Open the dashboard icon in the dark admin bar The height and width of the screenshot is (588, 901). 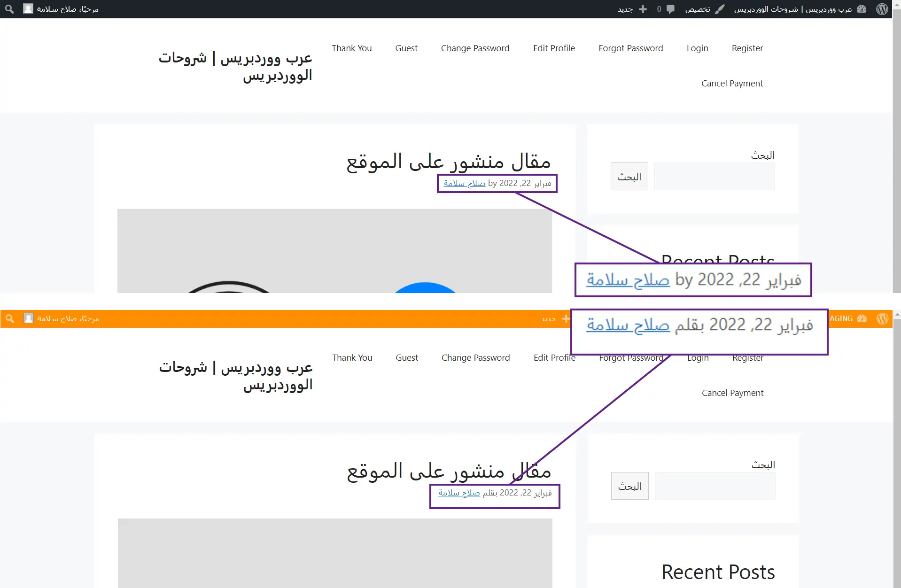(862, 9)
